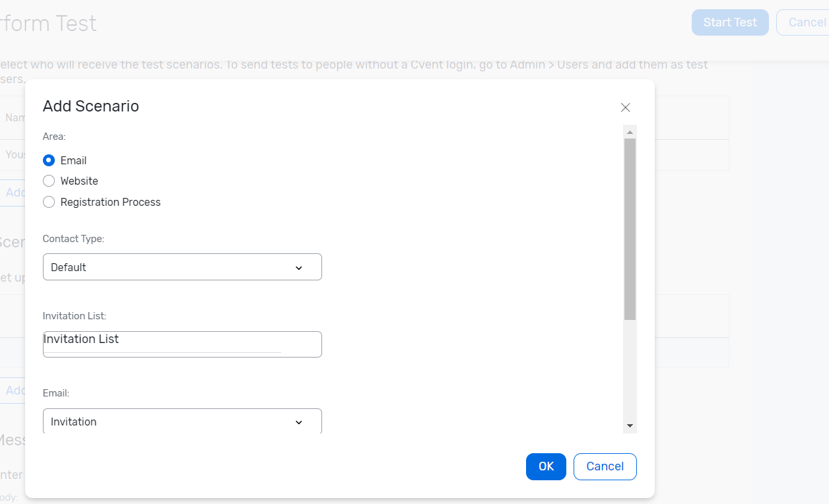This screenshot has width=829, height=504.
Task: Close the Add Scenario dialog with X
Action: tap(626, 108)
